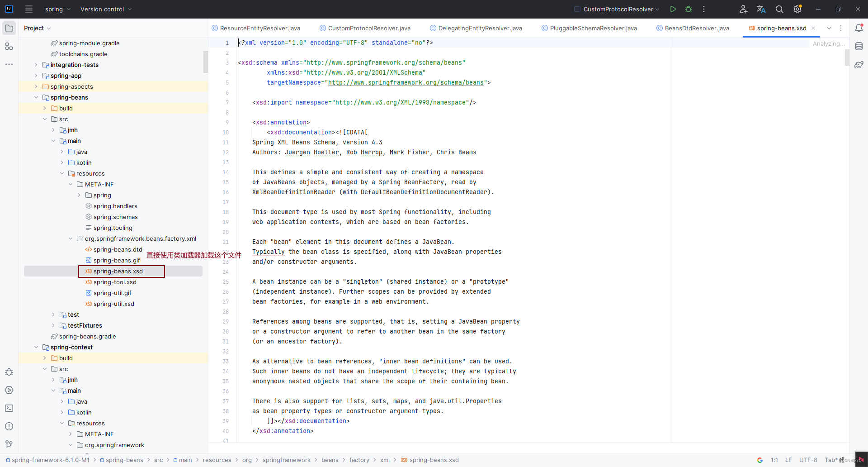
Task: Open editor tab options kebab icon
Action: (x=841, y=28)
